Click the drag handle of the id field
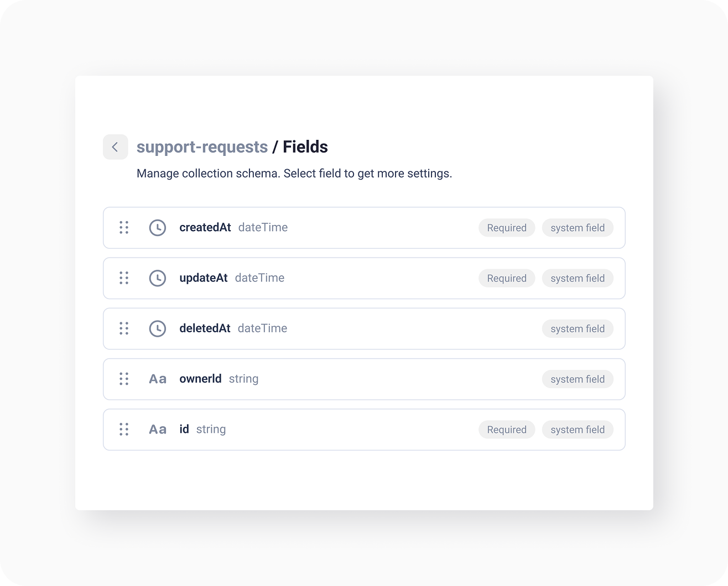 (x=124, y=430)
